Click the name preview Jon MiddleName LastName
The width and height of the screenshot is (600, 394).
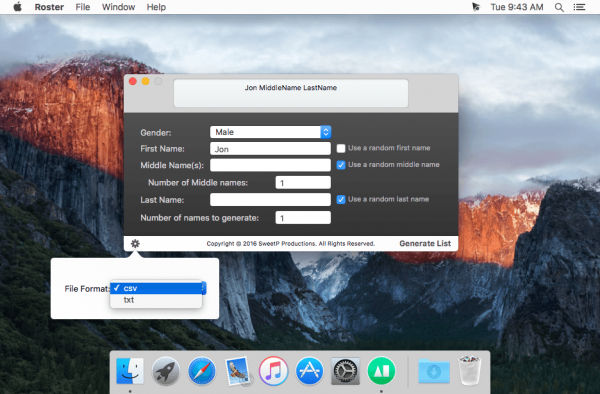[x=291, y=88]
